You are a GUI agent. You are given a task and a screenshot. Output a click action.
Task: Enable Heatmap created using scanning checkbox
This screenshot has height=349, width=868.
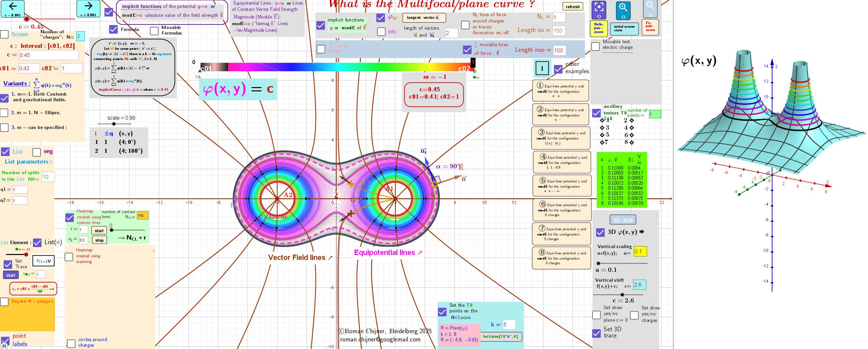pos(69,257)
